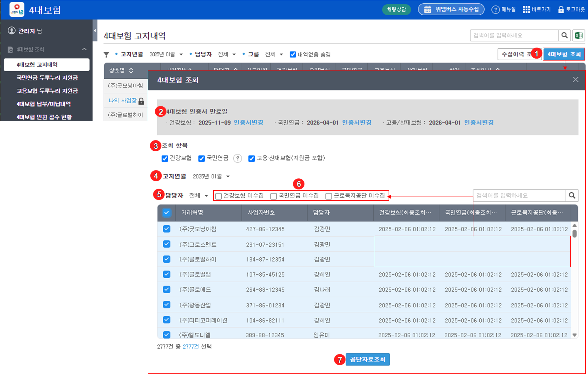Click the filter funnel icon
The image size is (588, 374).
tap(106, 55)
